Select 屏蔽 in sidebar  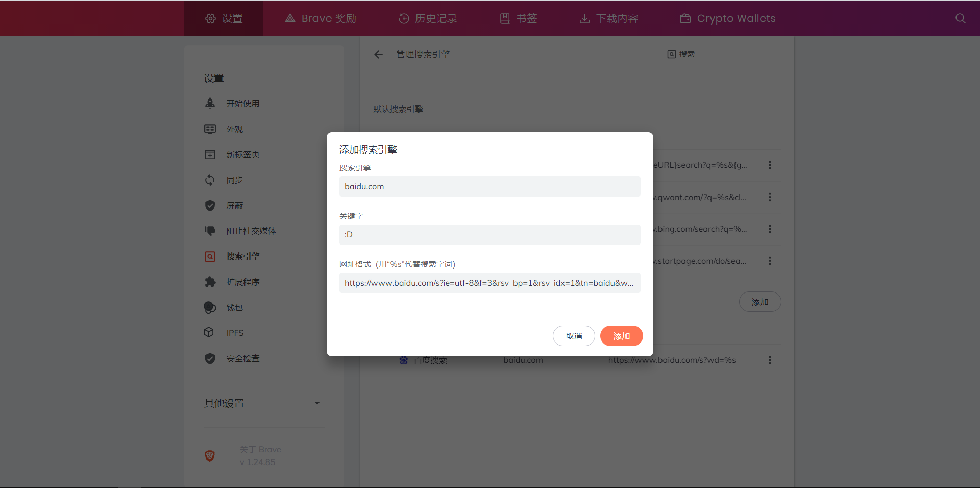(235, 206)
